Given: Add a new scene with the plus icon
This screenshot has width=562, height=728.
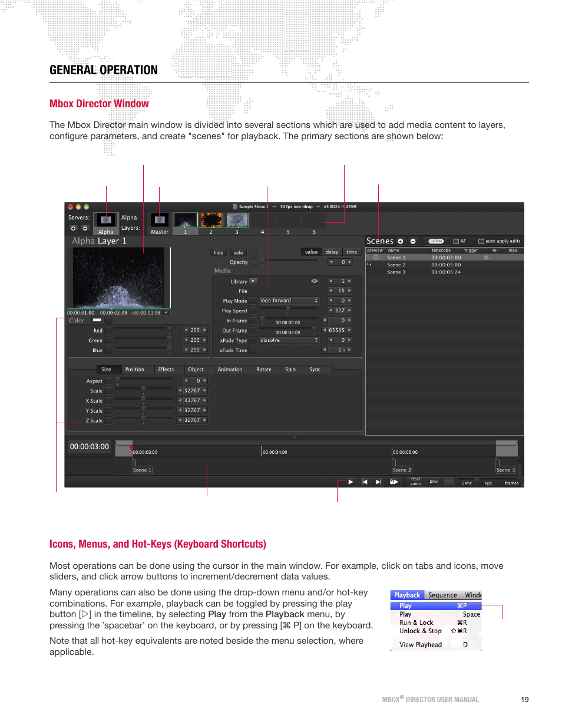Looking at the screenshot, I should pyautogui.click(x=400, y=241).
